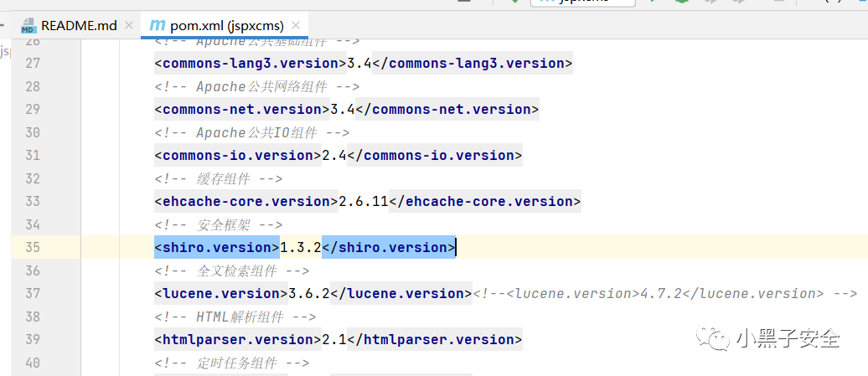Click the closing </commons-net.version> tag

point(447,109)
